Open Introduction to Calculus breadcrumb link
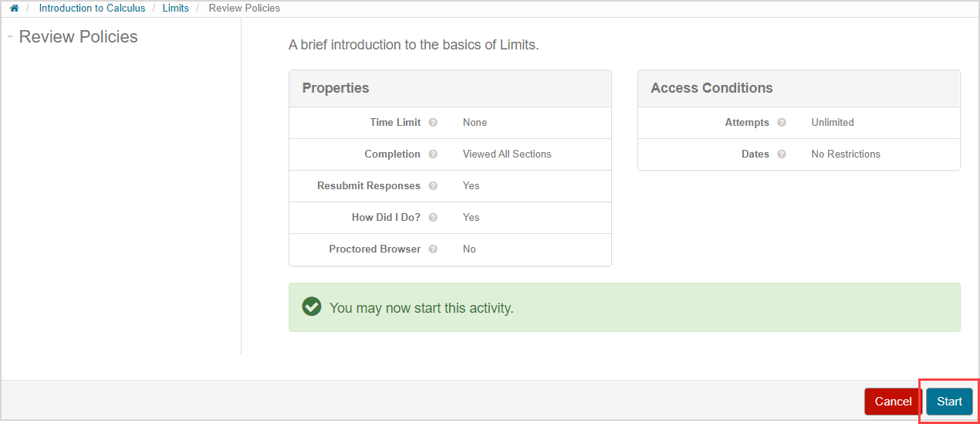Screen dimensions: 980x424 [92, 8]
